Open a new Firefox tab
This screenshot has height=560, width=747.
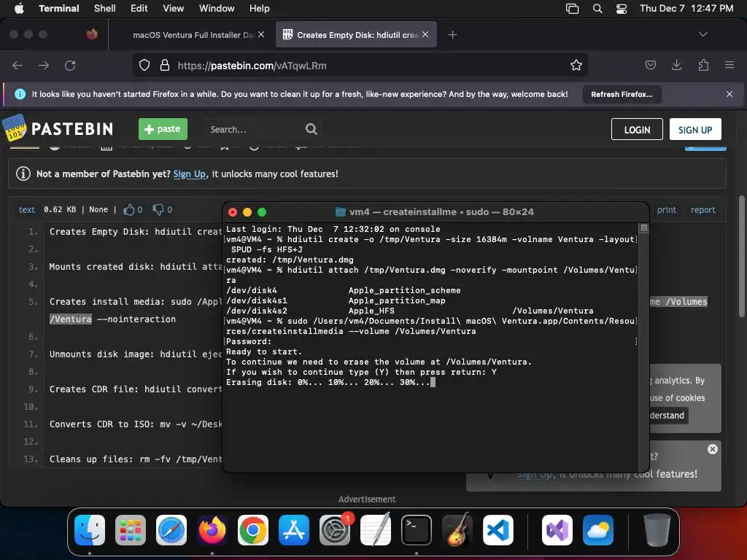click(x=452, y=35)
